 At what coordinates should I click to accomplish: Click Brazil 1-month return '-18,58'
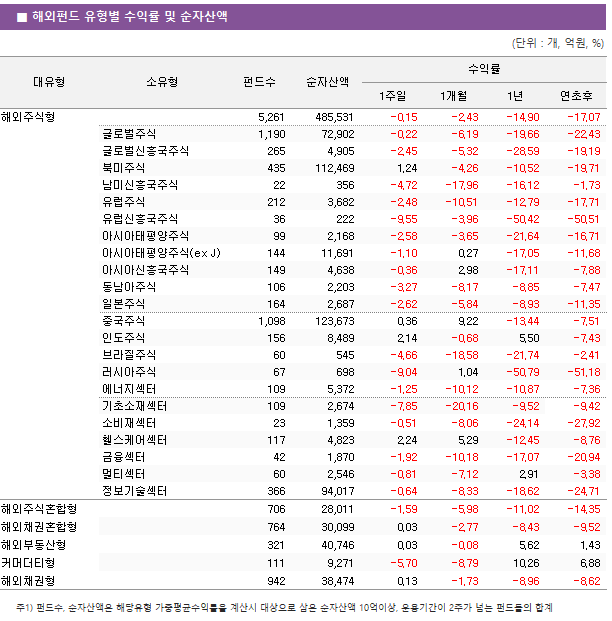(462, 355)
